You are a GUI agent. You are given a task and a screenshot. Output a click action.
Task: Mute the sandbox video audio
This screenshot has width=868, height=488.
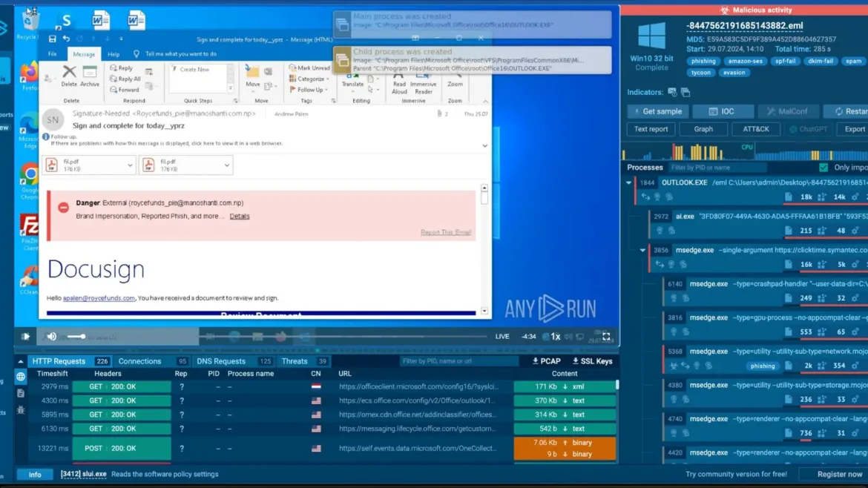(50, 336)
